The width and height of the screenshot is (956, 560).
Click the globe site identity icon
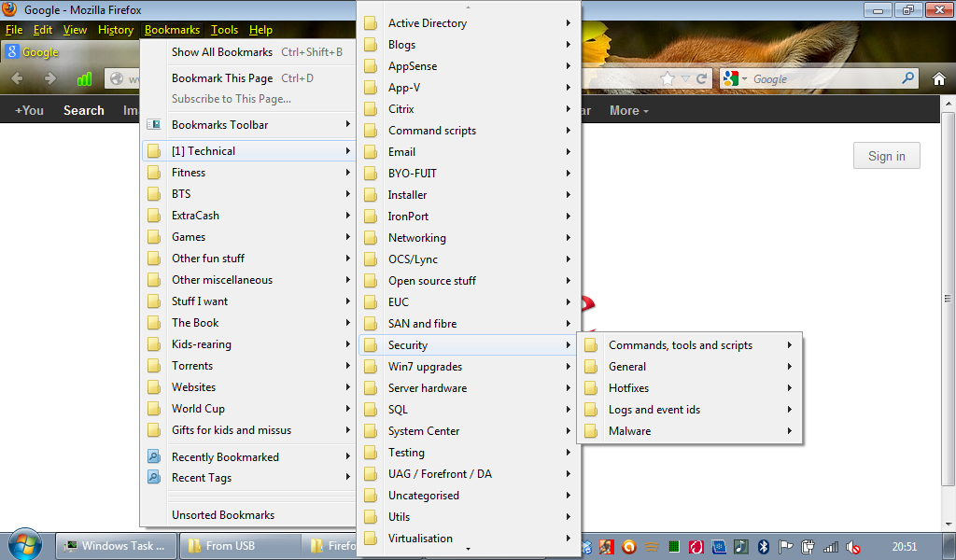click(x=117, y=78)
